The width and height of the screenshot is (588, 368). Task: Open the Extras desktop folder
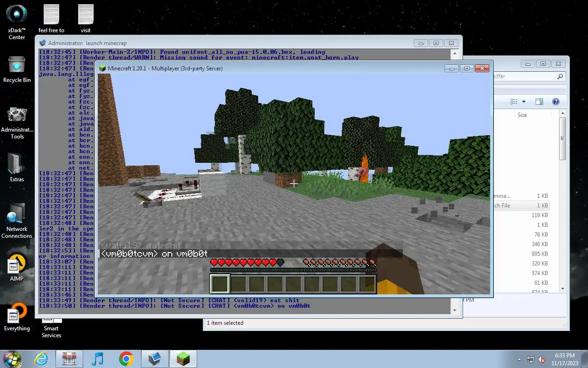(17, 167)
